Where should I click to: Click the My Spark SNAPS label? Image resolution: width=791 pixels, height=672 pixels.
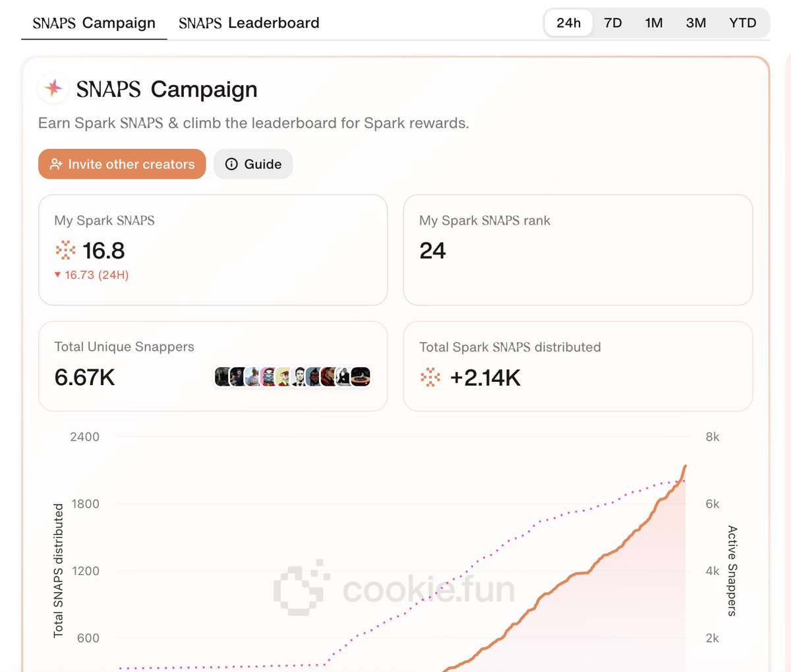coord(104,220)
